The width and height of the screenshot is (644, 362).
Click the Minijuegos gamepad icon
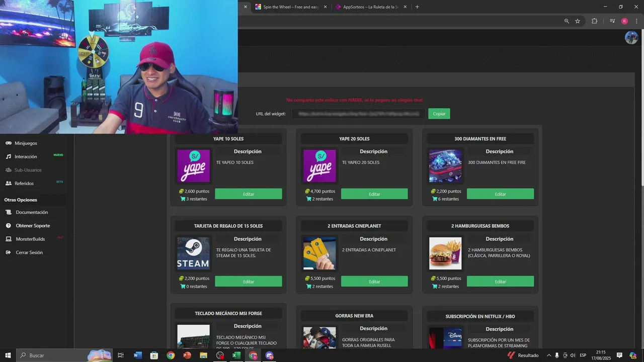click(x=9, y=143)
